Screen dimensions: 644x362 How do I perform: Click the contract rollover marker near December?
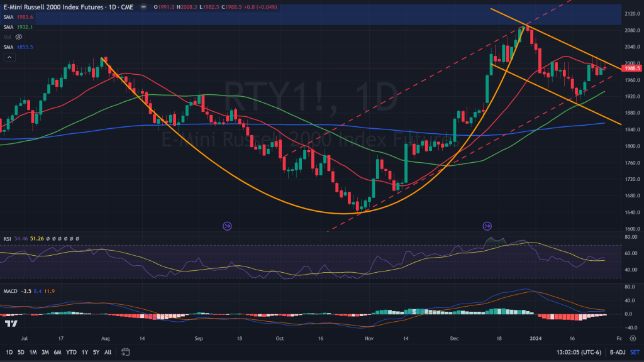[486, 225]
